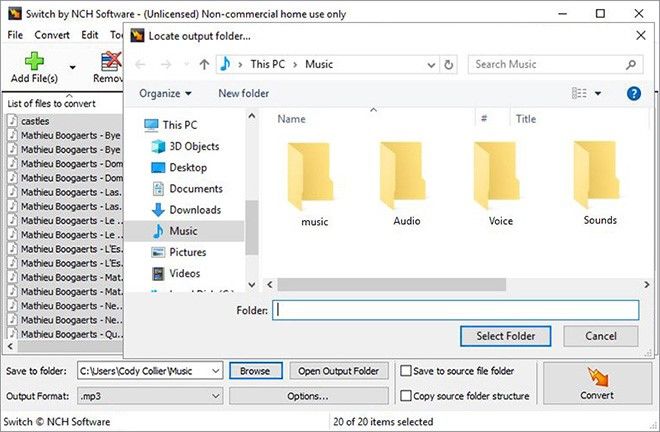Click the green Add File(s) plus icon
This screenshot has width=660, height=432.
(x=34, y=61)
